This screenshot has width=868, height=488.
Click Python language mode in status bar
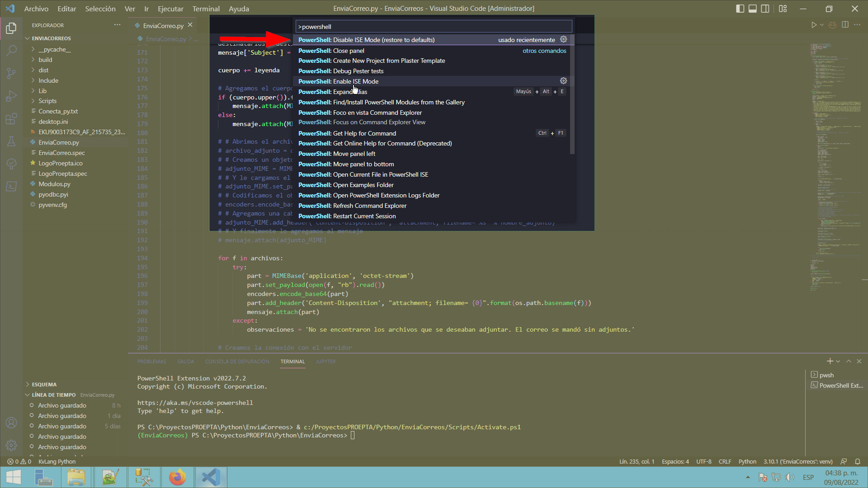(747, 461)
